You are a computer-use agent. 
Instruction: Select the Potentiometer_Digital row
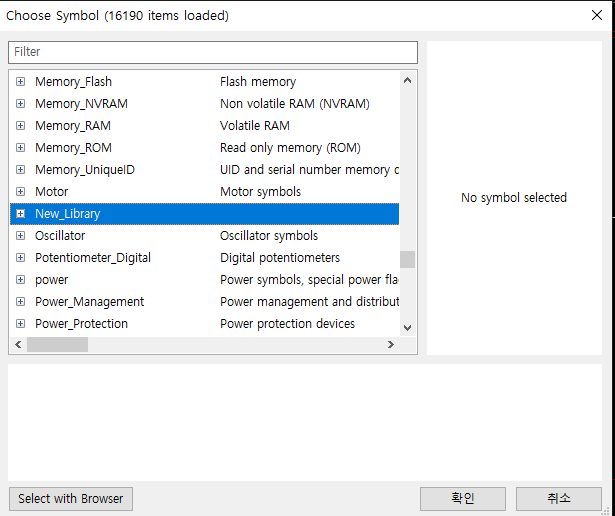204,258
